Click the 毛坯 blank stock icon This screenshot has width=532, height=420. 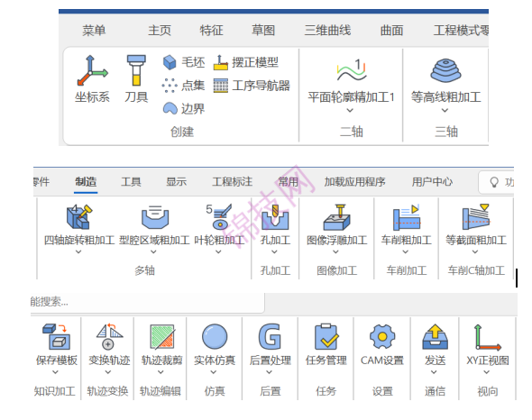click(x=170, y=62)
